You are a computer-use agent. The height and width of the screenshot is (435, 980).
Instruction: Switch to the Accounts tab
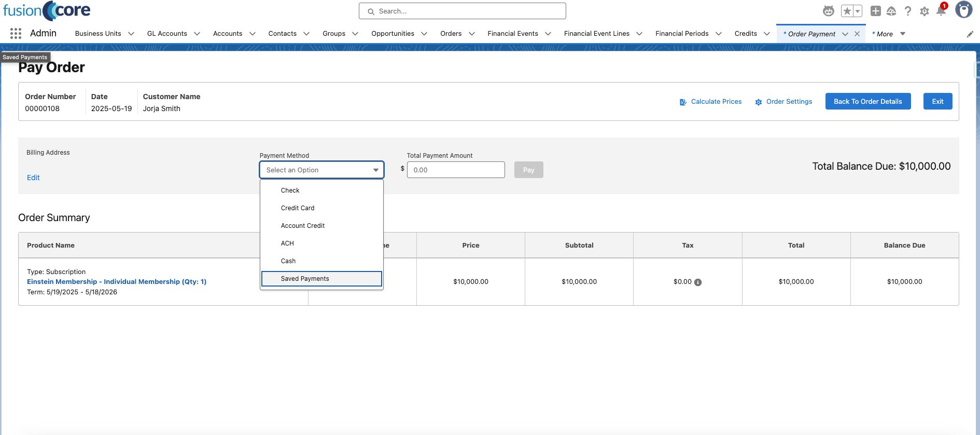[x=228, y=34]
